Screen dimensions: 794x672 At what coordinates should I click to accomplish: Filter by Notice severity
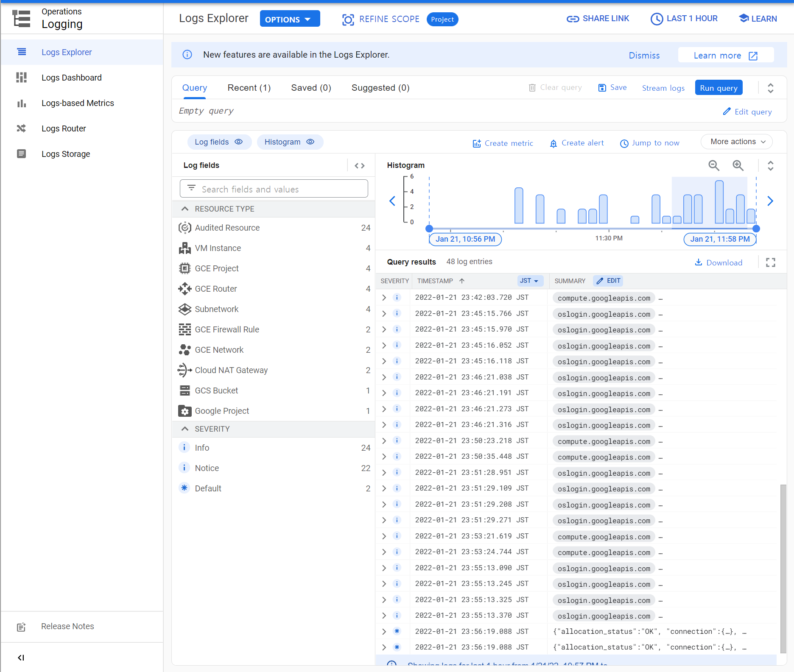(x=274, y=468)
